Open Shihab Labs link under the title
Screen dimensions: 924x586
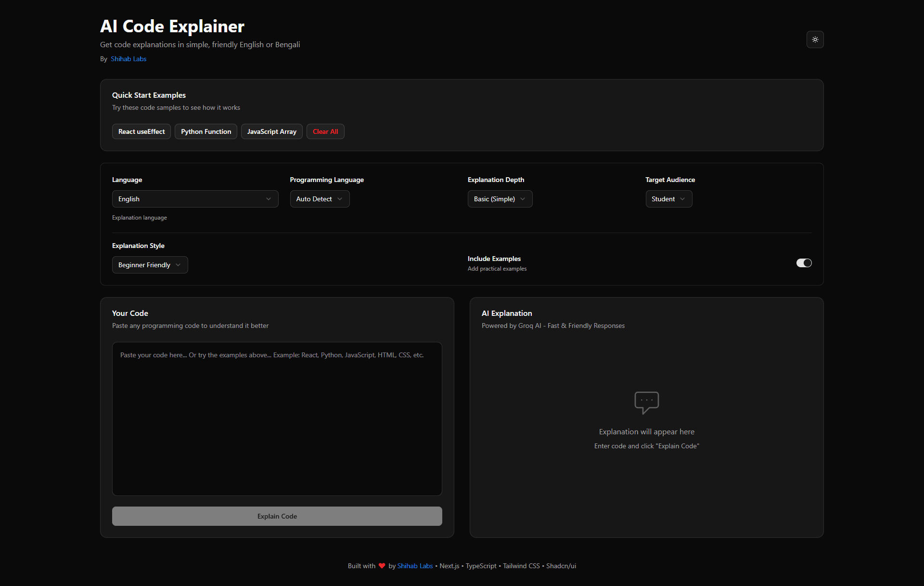coord(128,59)
